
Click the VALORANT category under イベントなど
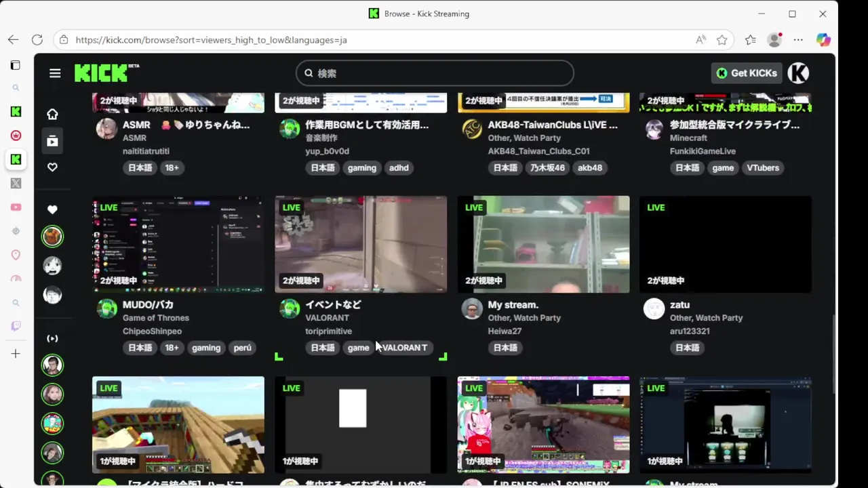(x=327, y=318)
